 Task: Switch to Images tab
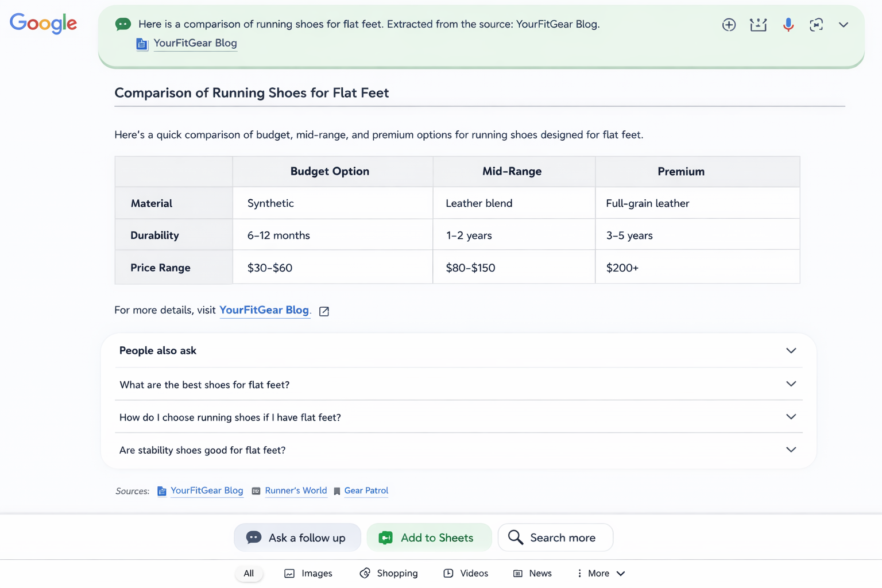(308, 573)
